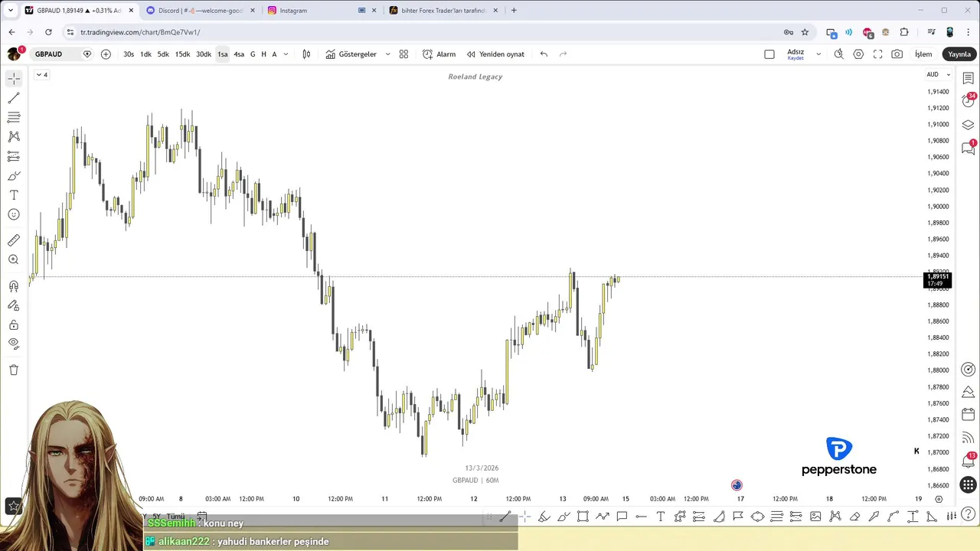Open the GBPAUD symbol search

49,54
